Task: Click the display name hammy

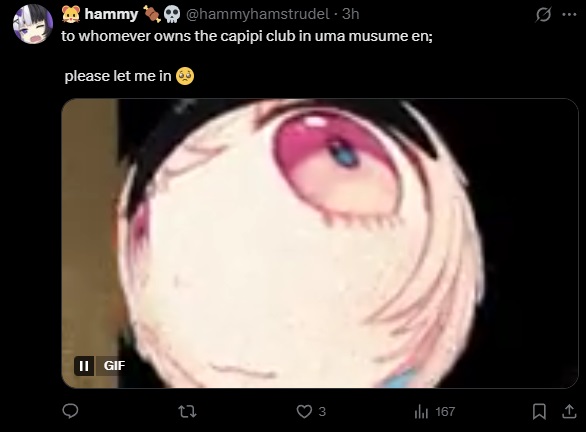Action: point(111,14)
